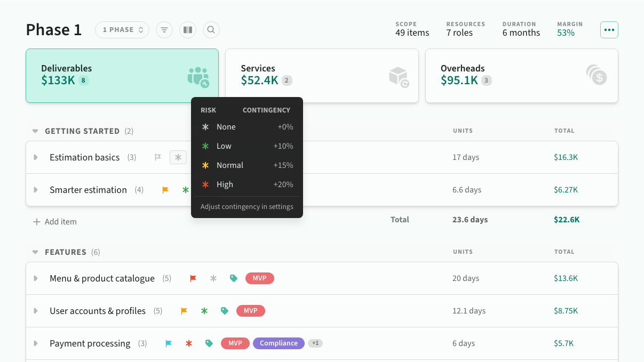The image size is (644, 362).
Task: Click the filter icon next to phase selector
Action: [x=164, y=30]
